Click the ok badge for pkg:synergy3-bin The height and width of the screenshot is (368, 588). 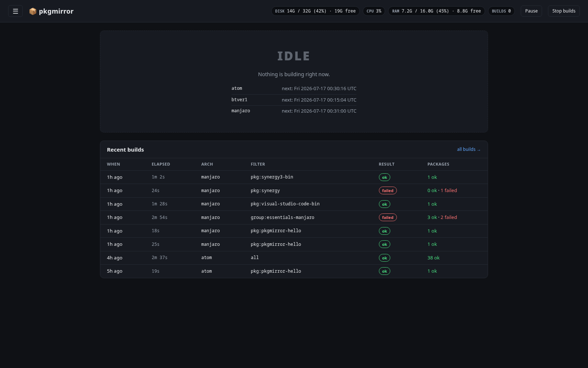click(384, 177)
